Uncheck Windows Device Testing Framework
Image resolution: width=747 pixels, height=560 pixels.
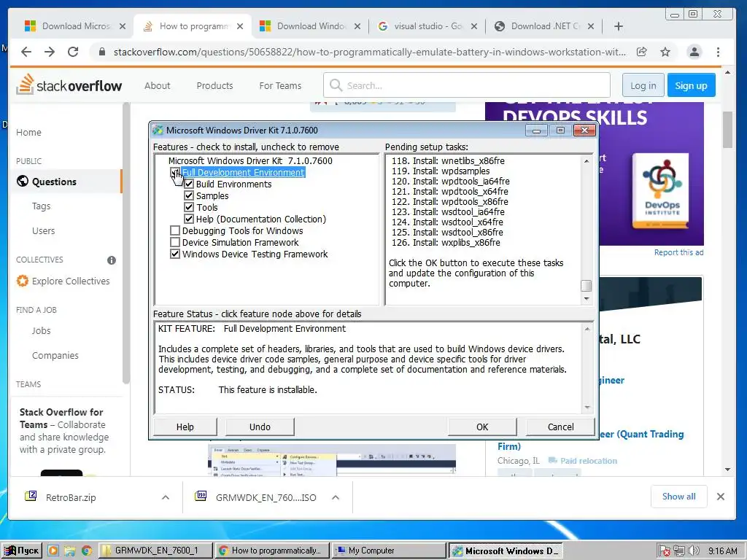pyautogui.click(x=175, y=254)
